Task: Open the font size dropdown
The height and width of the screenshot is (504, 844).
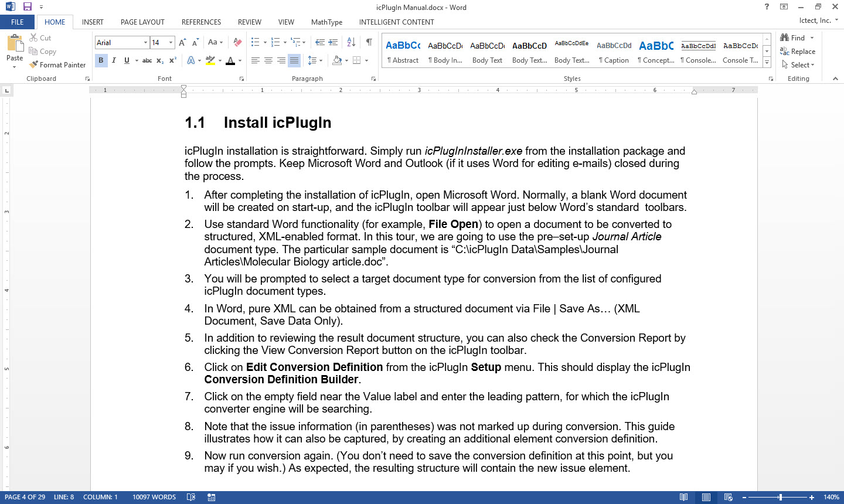Action: click(171, 42)
